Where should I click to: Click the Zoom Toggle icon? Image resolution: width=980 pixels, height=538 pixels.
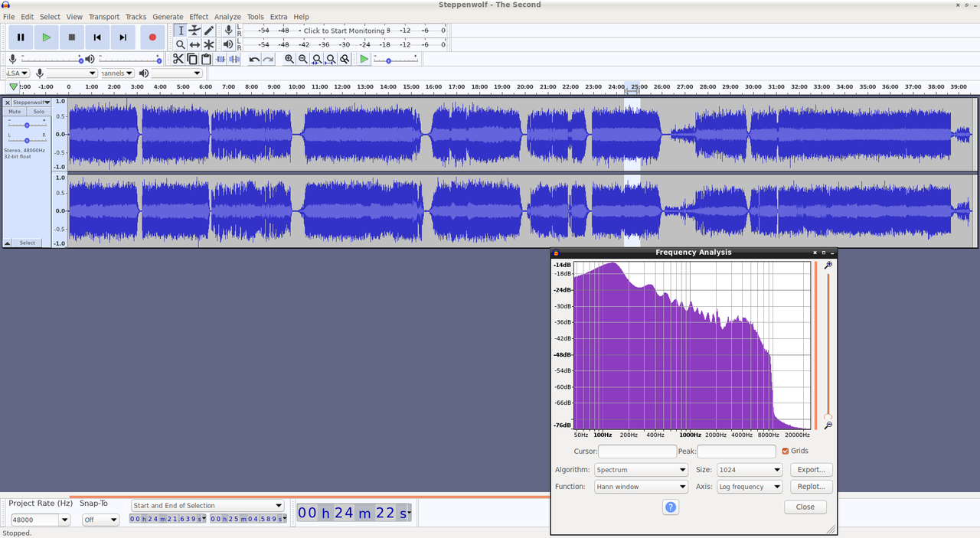(x=345, y=59)
